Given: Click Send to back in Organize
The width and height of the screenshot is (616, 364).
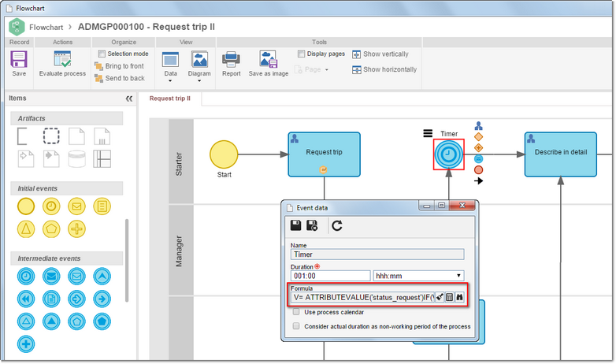Looking at the screenshot, I should (x=120, y=78).
